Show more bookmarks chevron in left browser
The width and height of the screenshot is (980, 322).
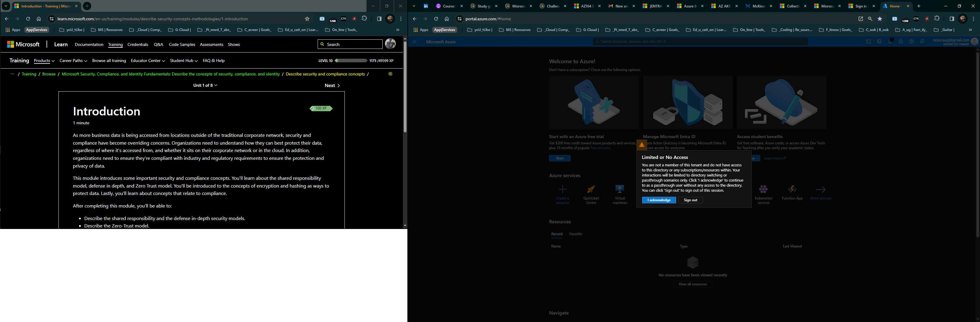(398, 30)
